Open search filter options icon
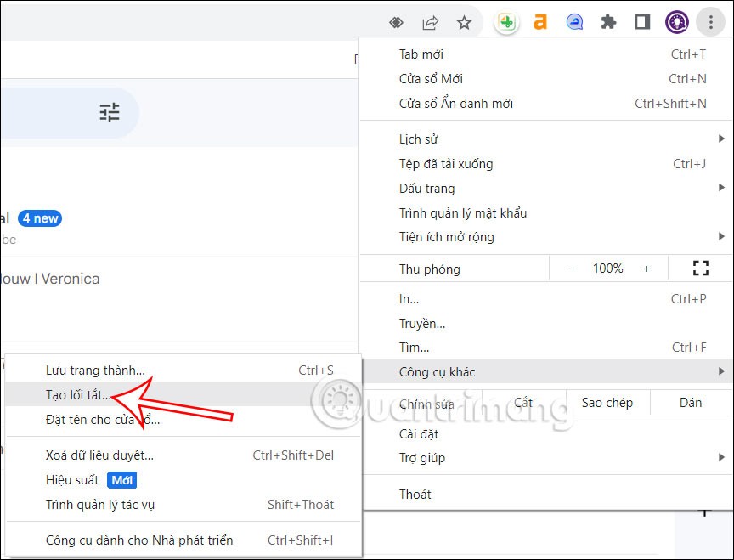This screenshot has width=734, height=560. 110,112
